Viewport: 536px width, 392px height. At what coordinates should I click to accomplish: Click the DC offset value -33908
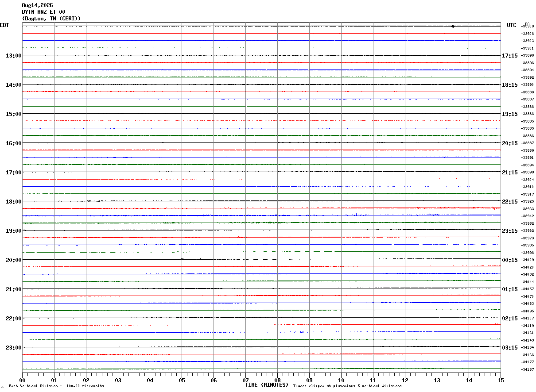528,27
